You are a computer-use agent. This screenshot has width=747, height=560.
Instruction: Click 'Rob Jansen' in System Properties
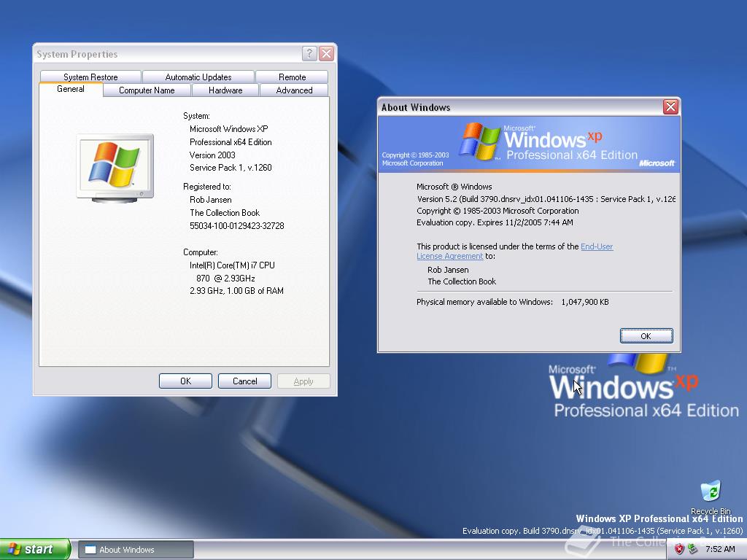211,200
